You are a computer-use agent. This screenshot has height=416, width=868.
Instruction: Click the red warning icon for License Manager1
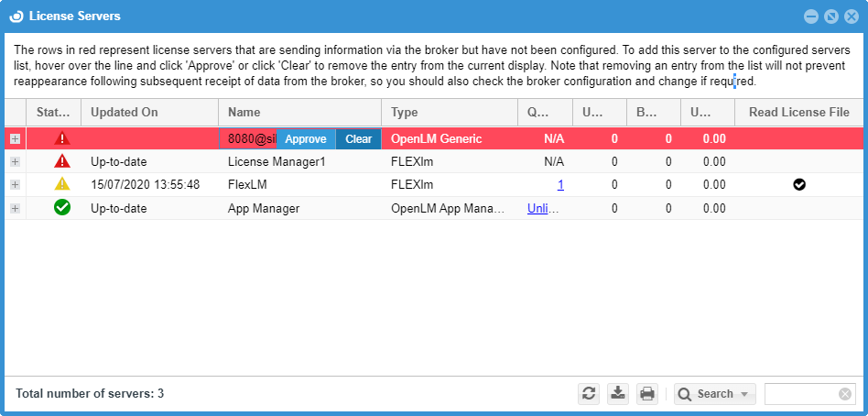coord(62,161)
